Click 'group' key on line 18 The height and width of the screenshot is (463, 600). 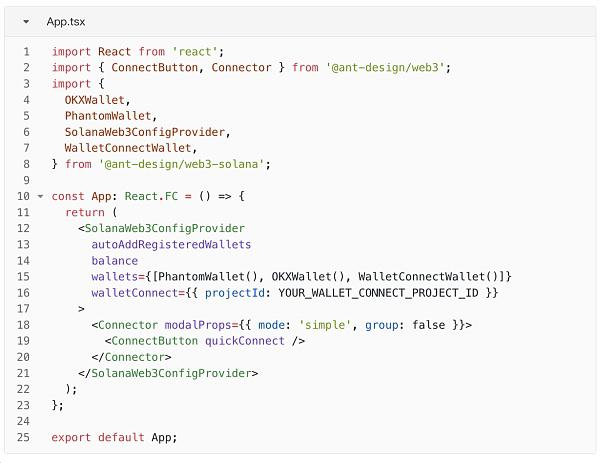(382, 325)
